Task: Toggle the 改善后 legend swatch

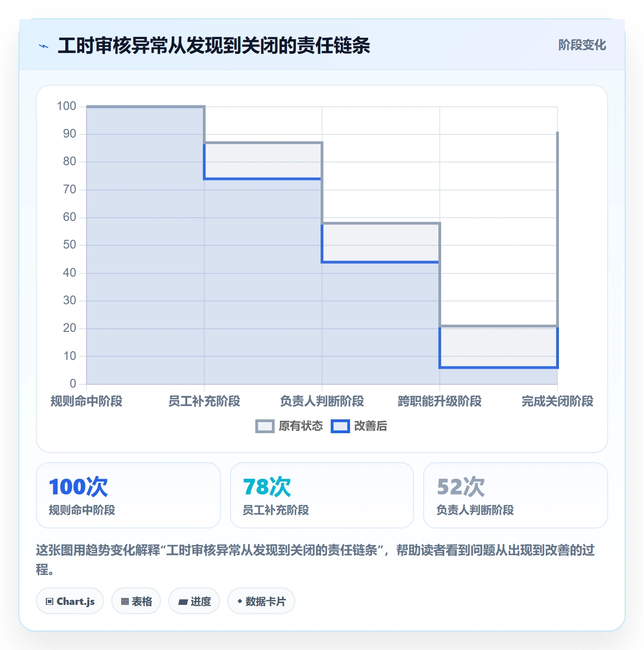Action: pyautogui.click(x=340, y=426)
